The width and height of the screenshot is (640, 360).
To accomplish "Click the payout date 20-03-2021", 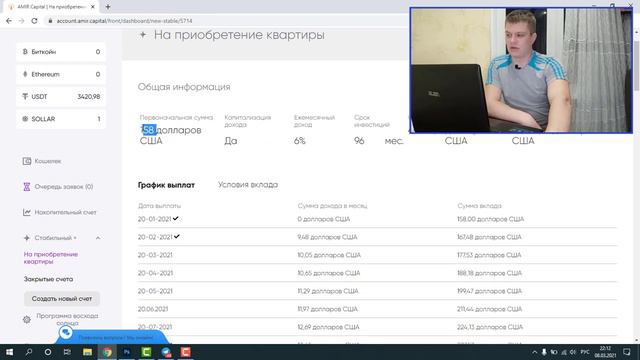I will coord(155,255).
